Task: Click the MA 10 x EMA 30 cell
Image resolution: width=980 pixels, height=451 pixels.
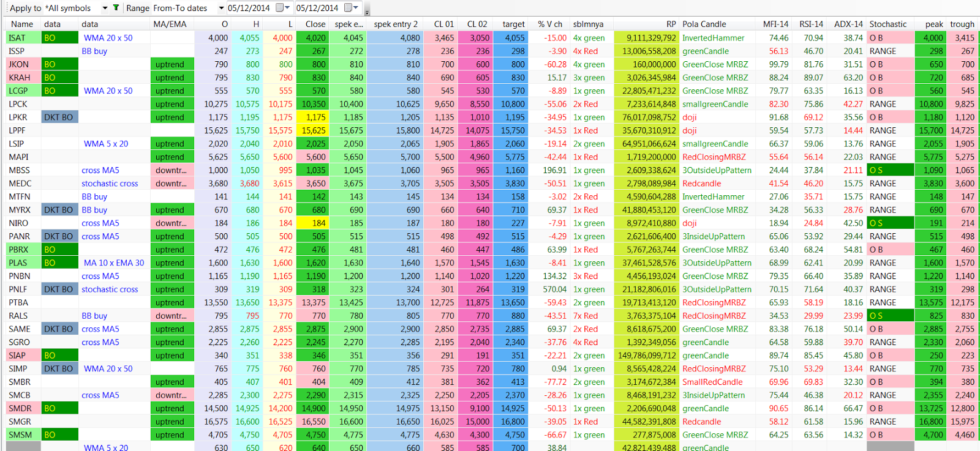Action: [114, 263]
